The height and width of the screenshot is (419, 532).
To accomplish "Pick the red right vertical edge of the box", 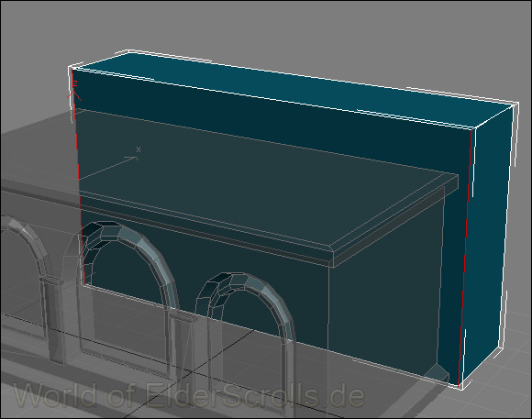I will coord(465,258).
